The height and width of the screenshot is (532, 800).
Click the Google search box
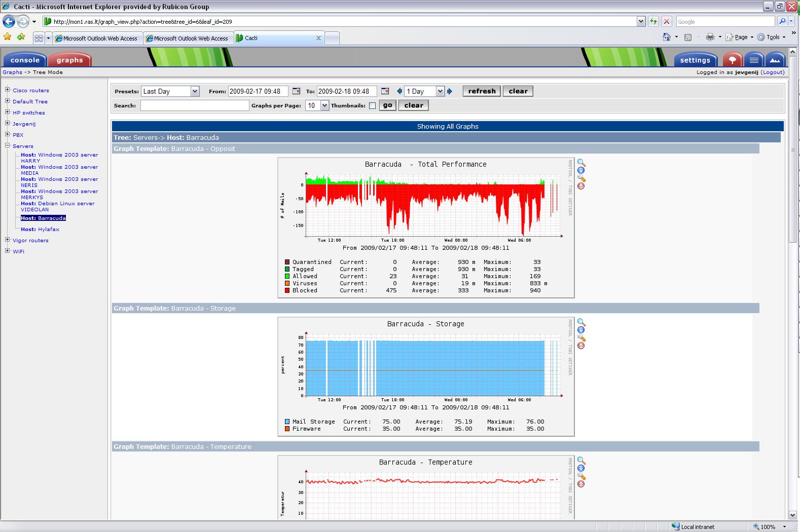click(x=725, y=21)
